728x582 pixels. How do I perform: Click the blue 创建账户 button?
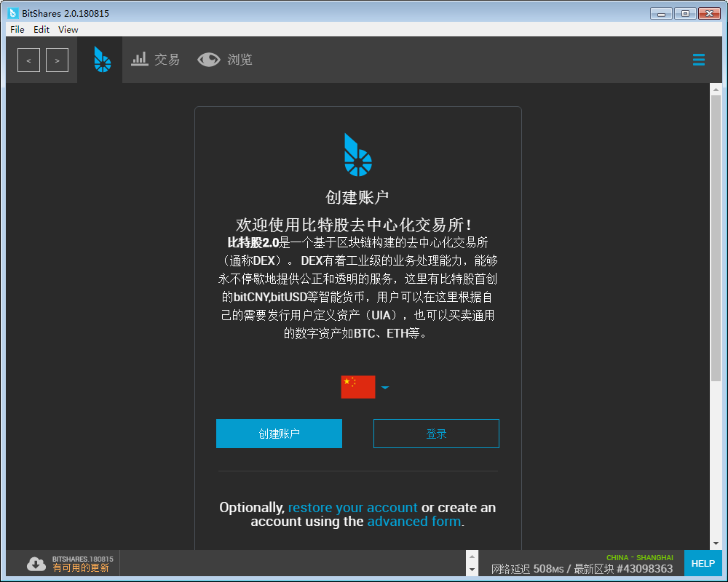point(279,434)
